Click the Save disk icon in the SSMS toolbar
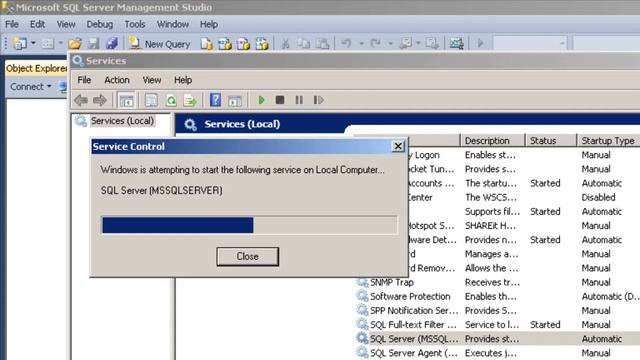Viewport: 640px width, 360px height. [94, 43]
